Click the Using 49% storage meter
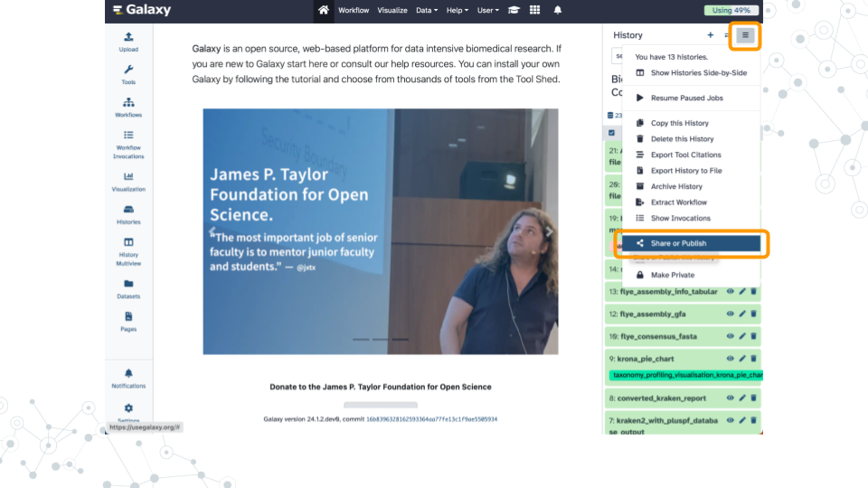The image size is (868, 488). click(x=731, y=10)
